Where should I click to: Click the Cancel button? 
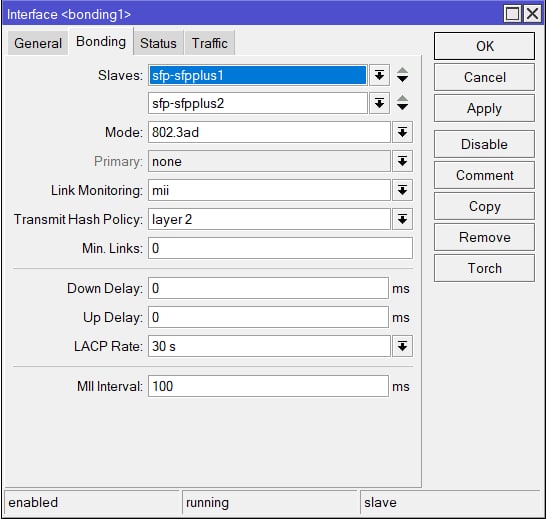pos(484,77)
